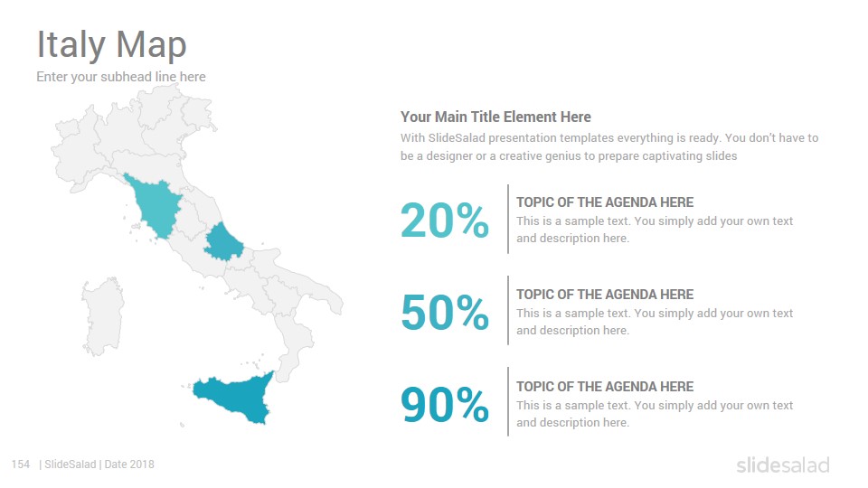The height and width of the screenshot is (488, 868).
Task: Click the slide number 154 in footer
Action: click(21, 465)
